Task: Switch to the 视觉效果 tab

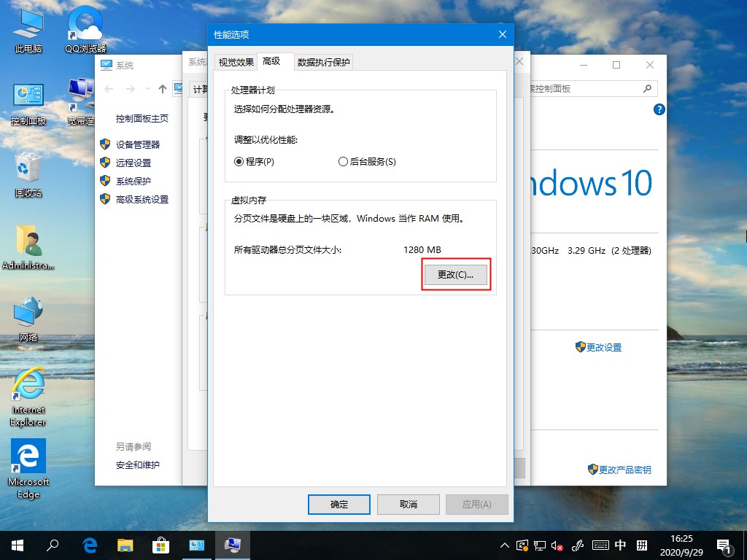Action: pos(234,62)
